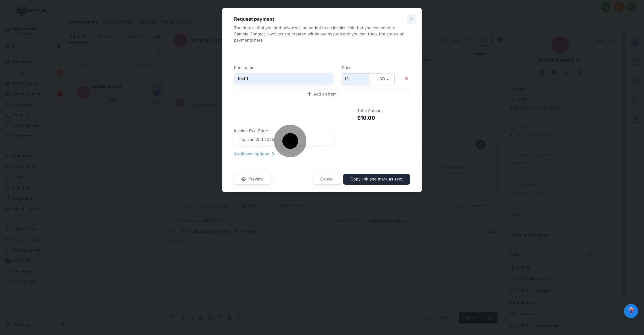Open the compose new message icon

158,51
